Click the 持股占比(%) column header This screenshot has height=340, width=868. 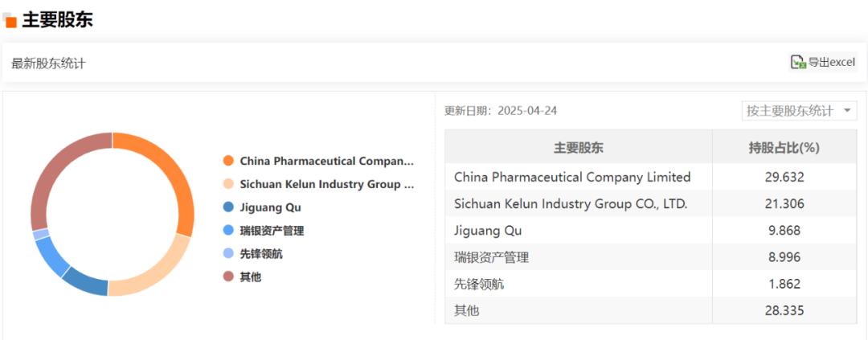784,147
